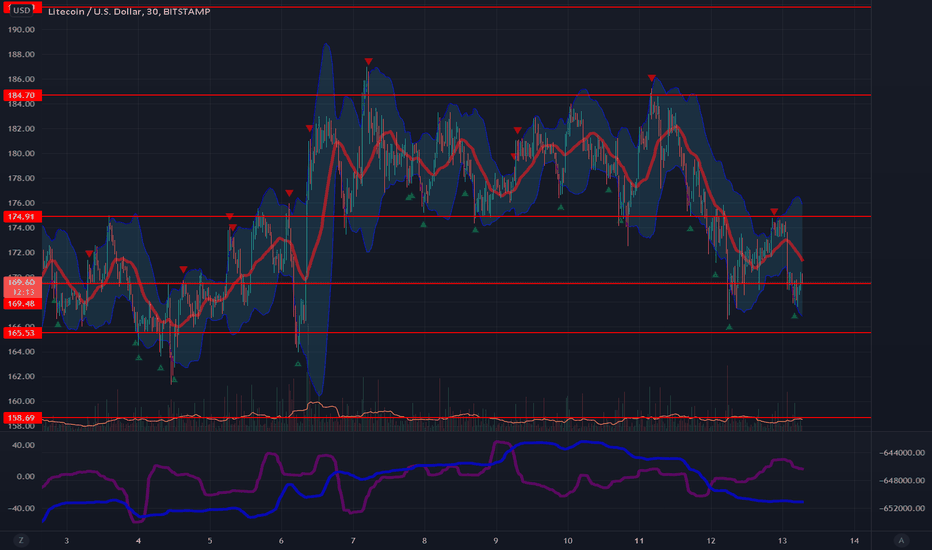Click the 0.00 oscillator scale value
Image resolution: width=932 pixels, height=550 pixels.
(x=26, y=477)
